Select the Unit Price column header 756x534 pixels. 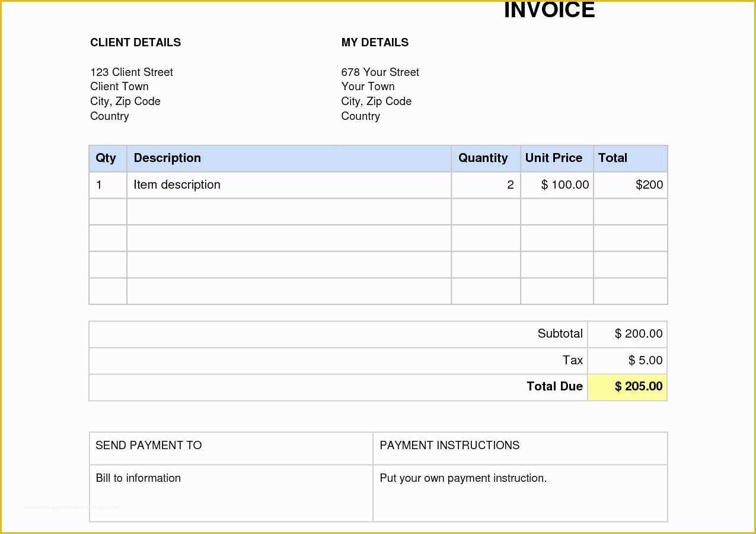point(554,158)
